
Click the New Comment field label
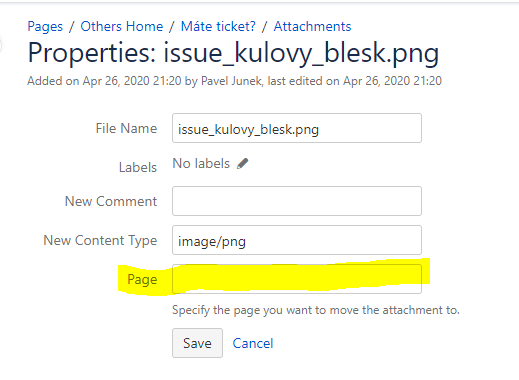coord(111,201)
